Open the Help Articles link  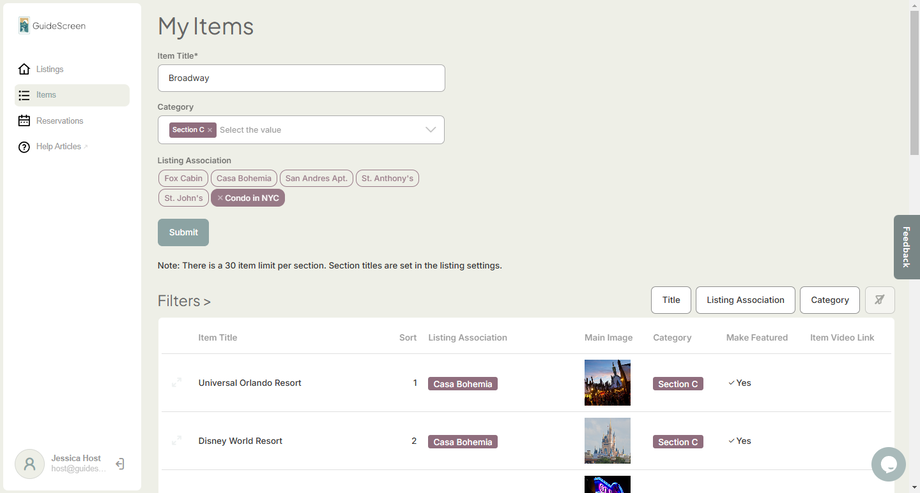[58, 147]
